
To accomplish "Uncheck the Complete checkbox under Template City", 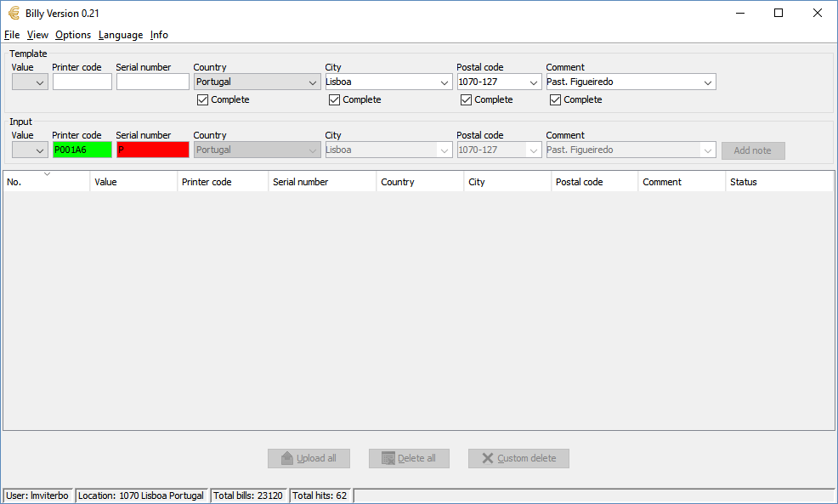I will click(334, 99).
